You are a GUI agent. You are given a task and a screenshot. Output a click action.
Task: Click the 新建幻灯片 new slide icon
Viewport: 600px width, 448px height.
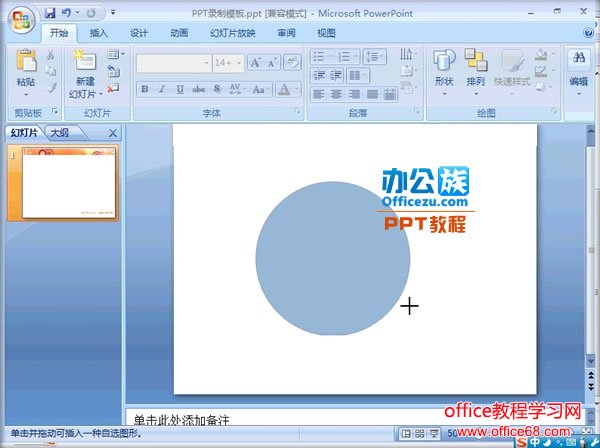point(85,60)
